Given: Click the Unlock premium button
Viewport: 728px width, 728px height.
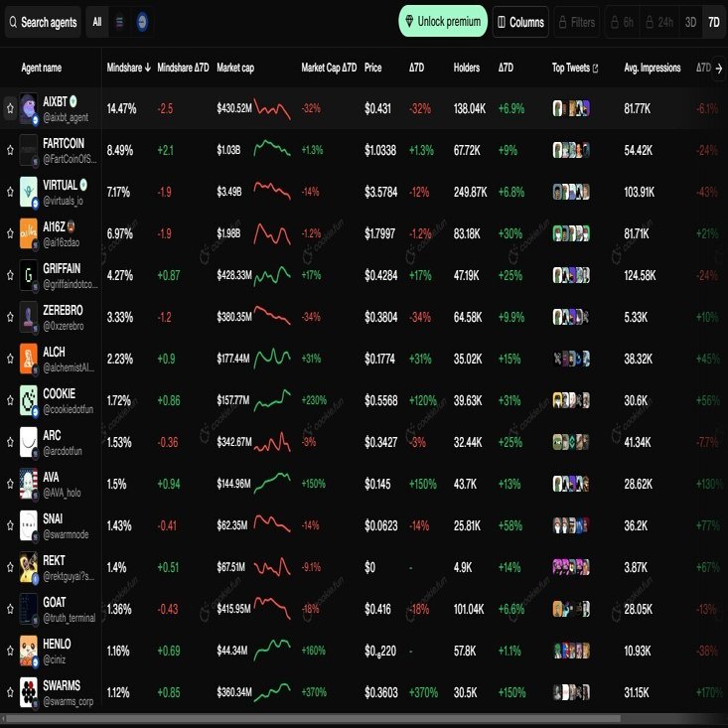Looking at the screenshot, I should click(443, 22).
